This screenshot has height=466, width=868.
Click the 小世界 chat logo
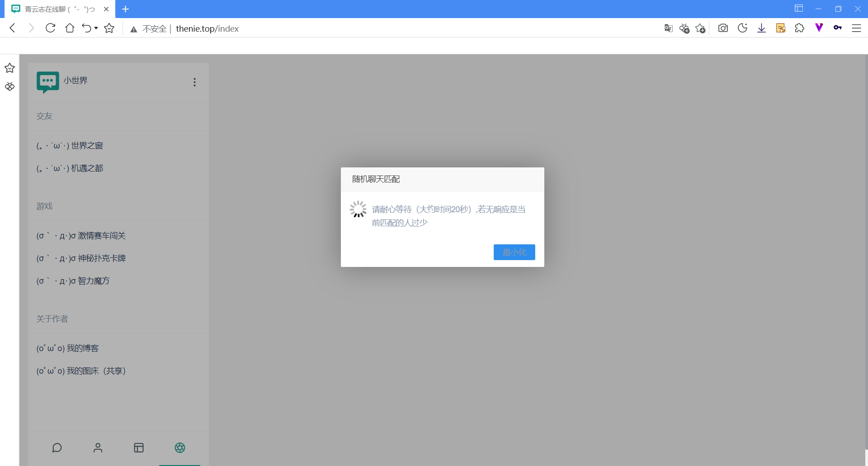point(47,82)
